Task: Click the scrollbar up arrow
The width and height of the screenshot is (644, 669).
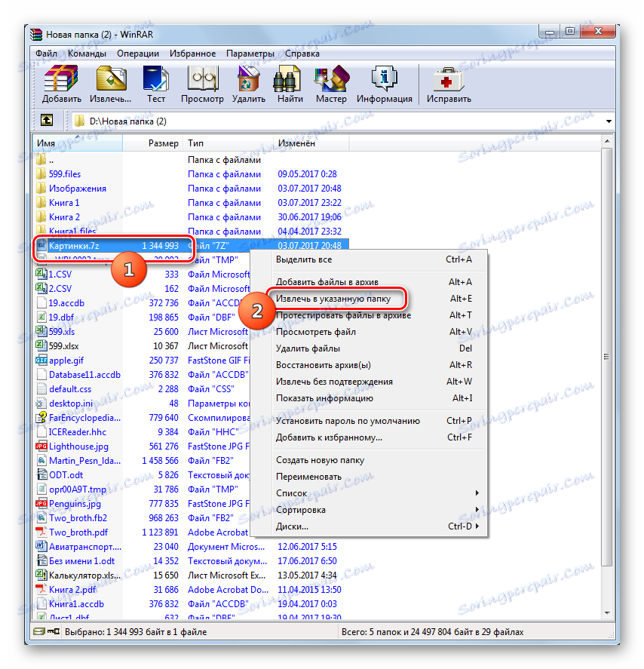Action: point(607,140)
